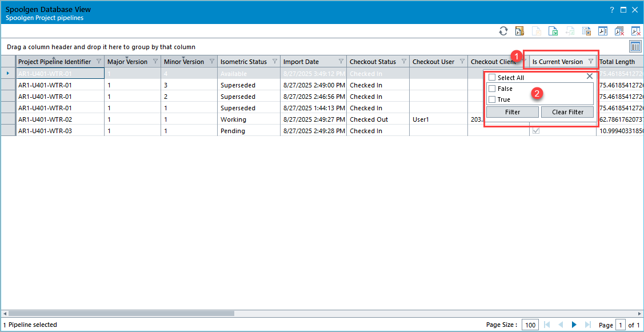The height and width of the screenshot is (332, 644).
Task: Click the document with green arrow icon
Action: click(x=553, y=31)
